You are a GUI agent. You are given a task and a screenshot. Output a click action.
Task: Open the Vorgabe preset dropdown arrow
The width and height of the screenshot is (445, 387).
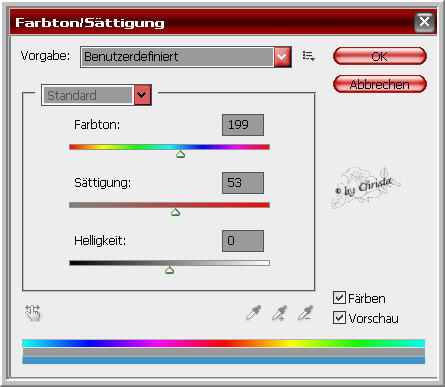point(282,57)
